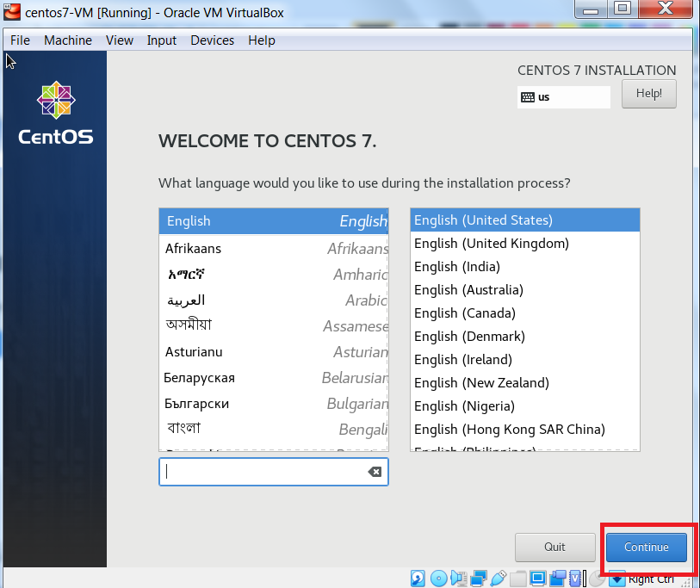Click the language search text field
The width and height of the screenshot is (700, 588).
pyautogui.click(x=263, y=472)
